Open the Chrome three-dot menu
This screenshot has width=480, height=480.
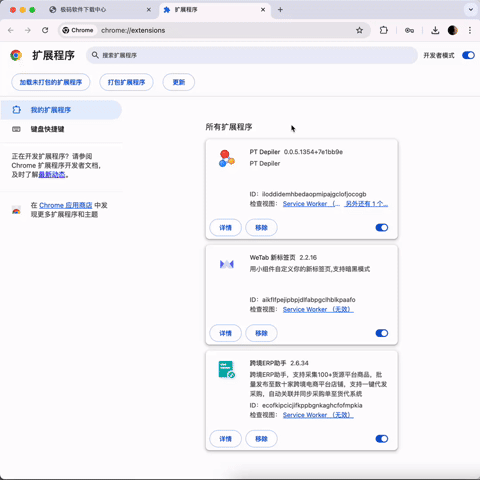pos(470,30)
